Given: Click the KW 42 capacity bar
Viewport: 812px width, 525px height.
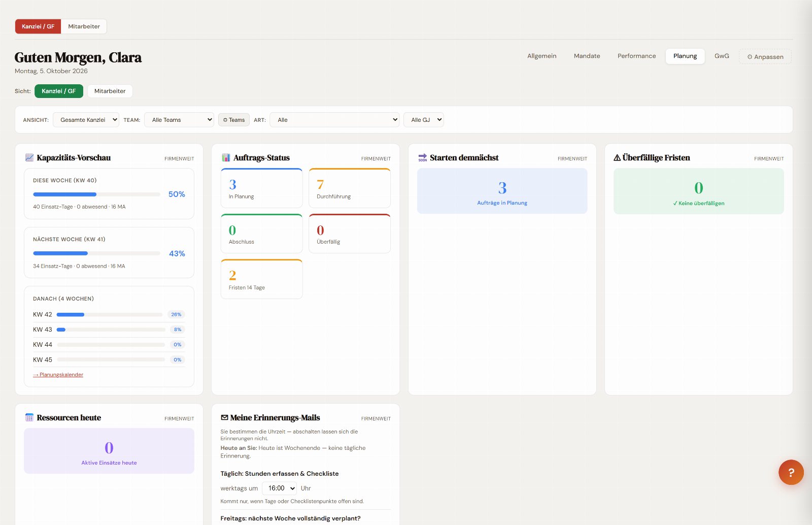Looking at the screenshot, I should tap(110, 315).
